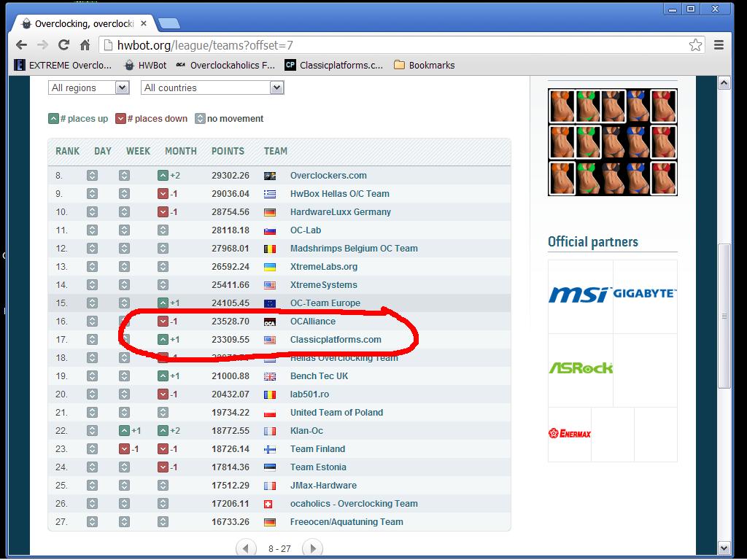Open the All countries dropdown
Screen dimensions: 747x560
click(x=212, y=87)
